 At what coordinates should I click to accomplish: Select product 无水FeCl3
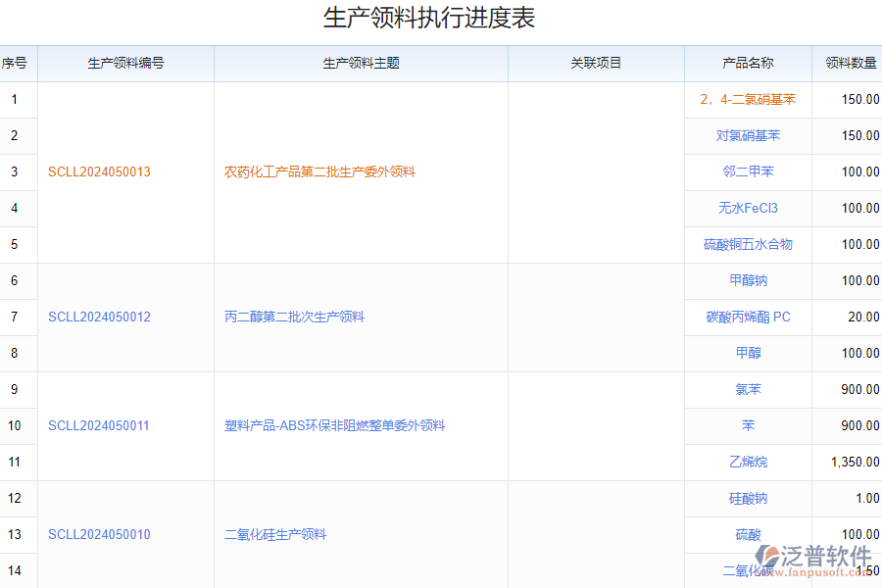coord(748,209)
